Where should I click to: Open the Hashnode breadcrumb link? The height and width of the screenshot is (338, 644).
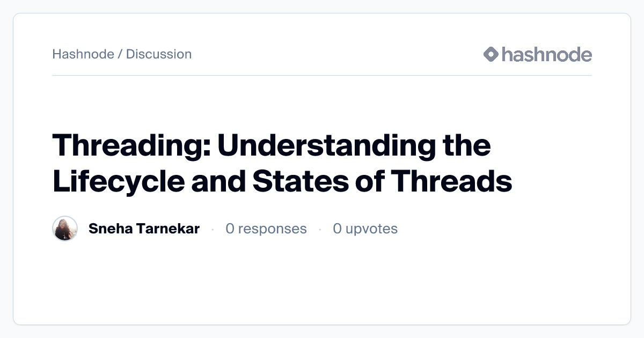[x=83, y=54]
